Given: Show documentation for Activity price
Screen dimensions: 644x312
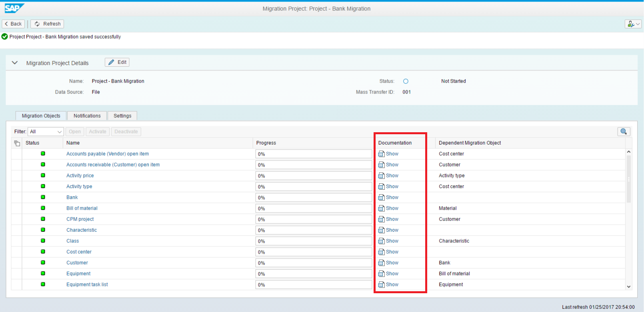Looking at the screenshot, I should click(x=388, y=175).
